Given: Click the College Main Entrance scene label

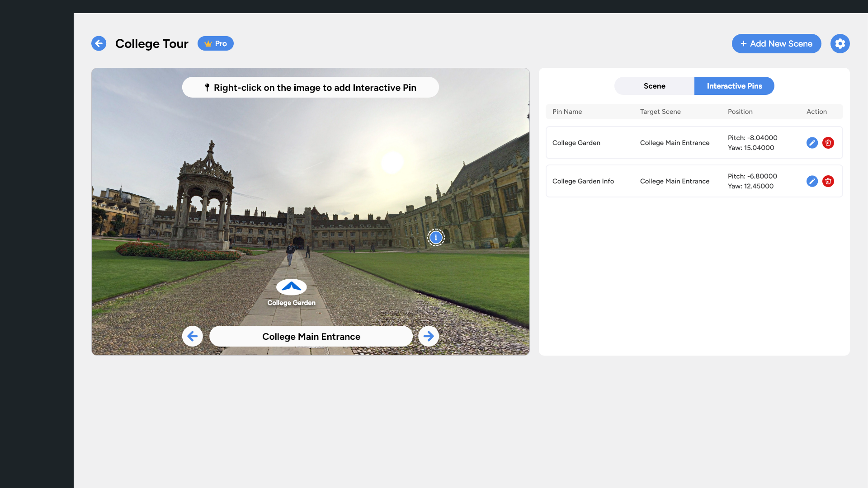Looking at the screenshot, I should [x=311, y=337].
